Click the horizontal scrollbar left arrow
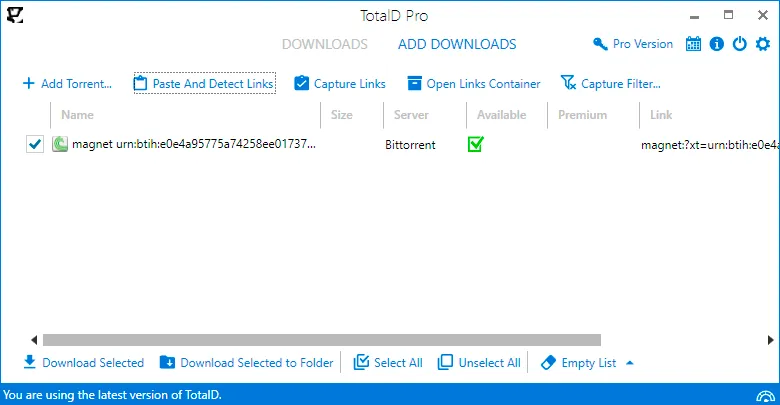The width and height of the screenshot is (780, 405). pos(34,340)
